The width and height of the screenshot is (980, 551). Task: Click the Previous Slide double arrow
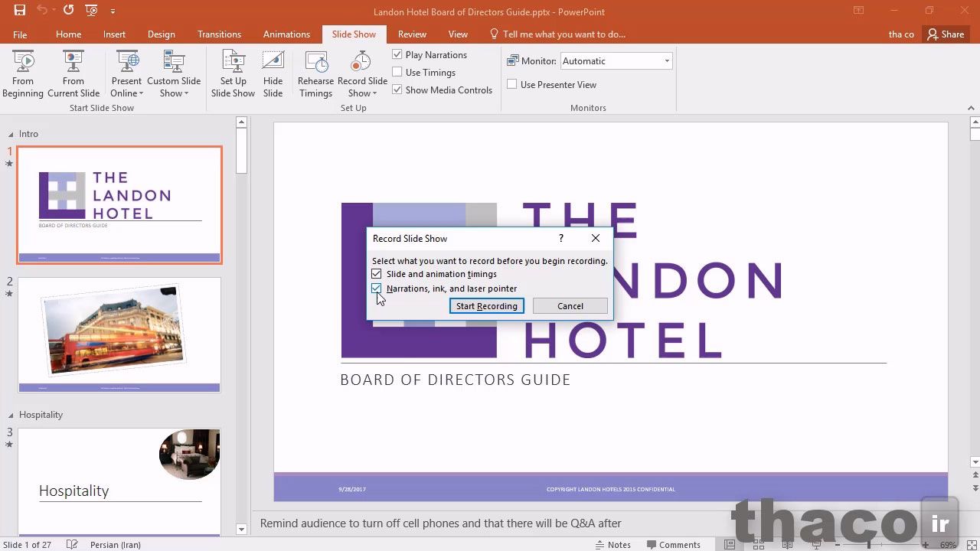[975, 475]
